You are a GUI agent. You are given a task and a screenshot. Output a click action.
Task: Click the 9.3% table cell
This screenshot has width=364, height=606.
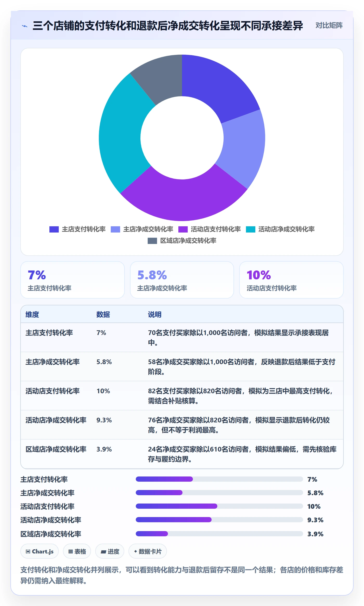104,420
